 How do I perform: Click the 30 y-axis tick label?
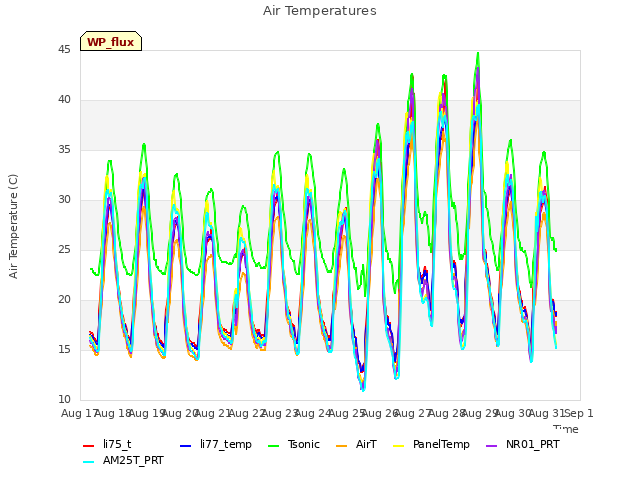[64, 200]
